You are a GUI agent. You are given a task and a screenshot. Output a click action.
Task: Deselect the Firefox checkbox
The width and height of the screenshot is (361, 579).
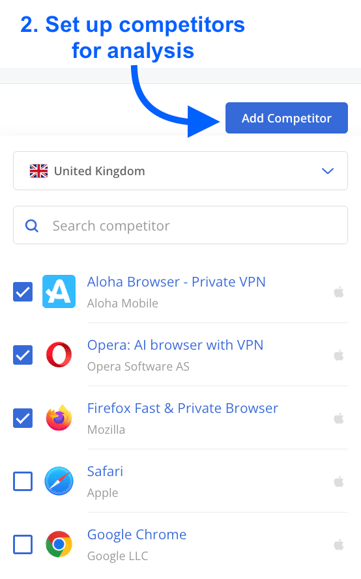coord(23,418)
